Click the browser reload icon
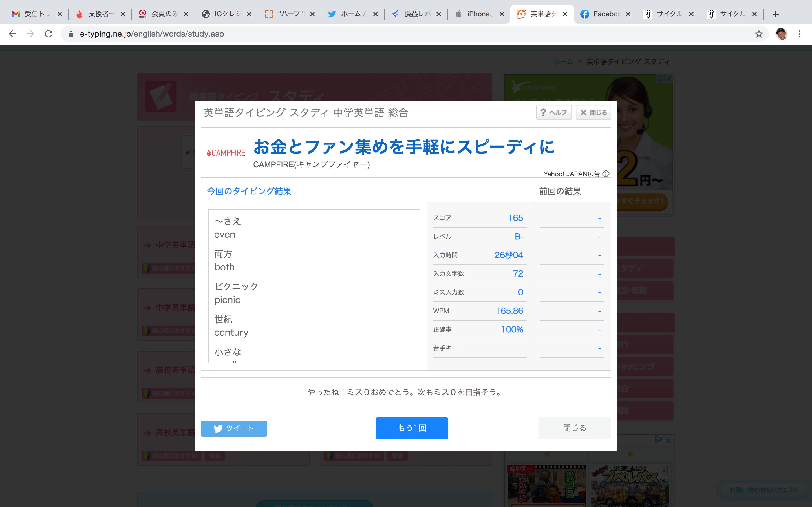Screen dimensions: 812x507 [49, 34]
